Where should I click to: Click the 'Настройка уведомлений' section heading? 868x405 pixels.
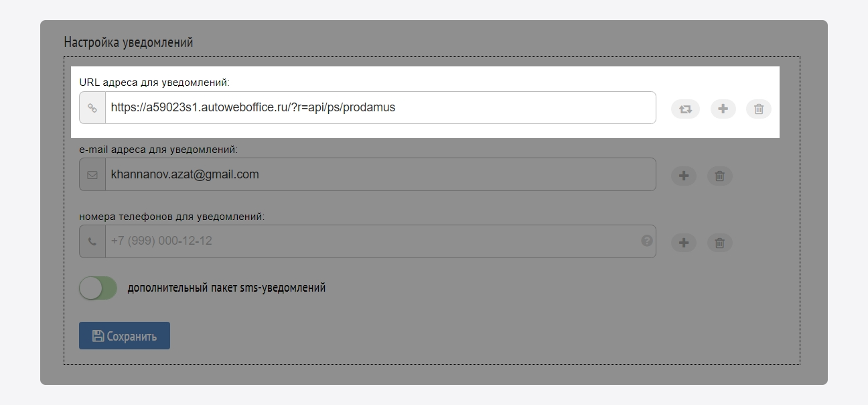point(129,42)
